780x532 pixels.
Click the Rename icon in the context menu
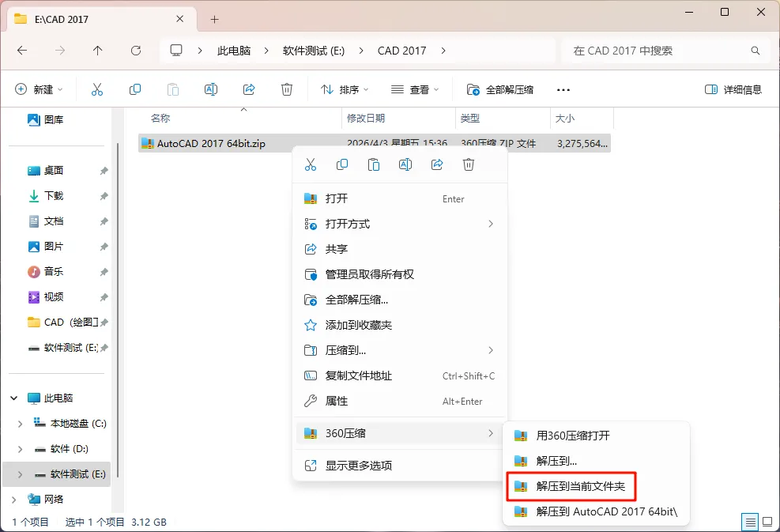click(405, 164)
